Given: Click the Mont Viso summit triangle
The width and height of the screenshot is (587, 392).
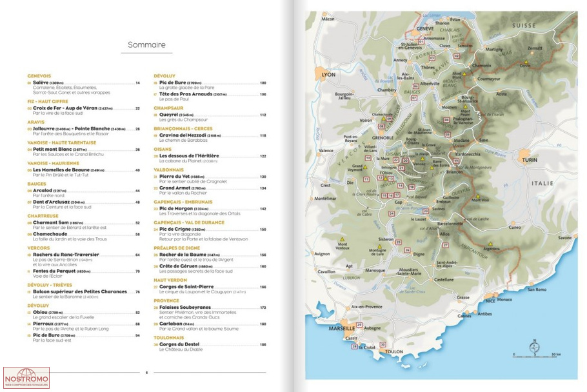Looking at the screenshot, I should tap(478, 196).
